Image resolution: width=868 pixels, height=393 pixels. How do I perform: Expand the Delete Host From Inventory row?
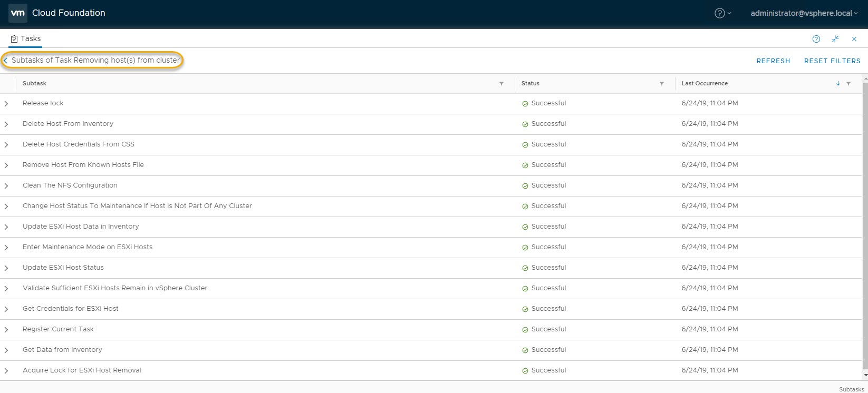[x=6, y=124]
